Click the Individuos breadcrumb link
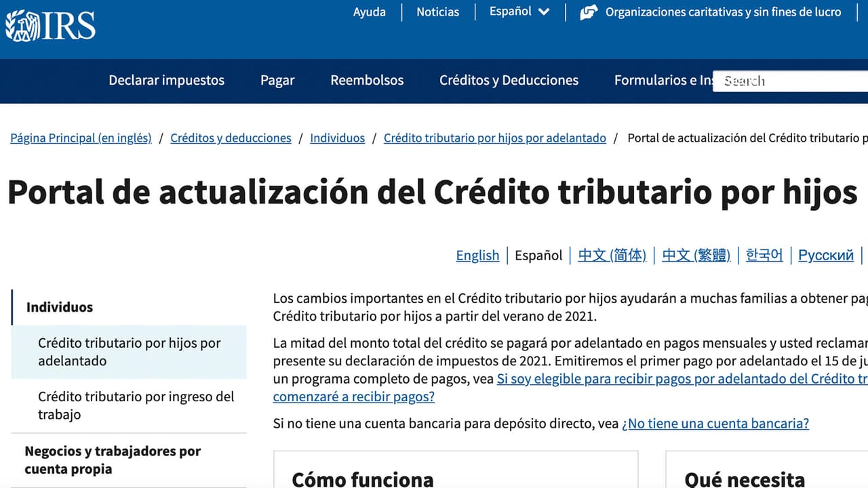Screen dimensions: 868x488 click(337, 138)
